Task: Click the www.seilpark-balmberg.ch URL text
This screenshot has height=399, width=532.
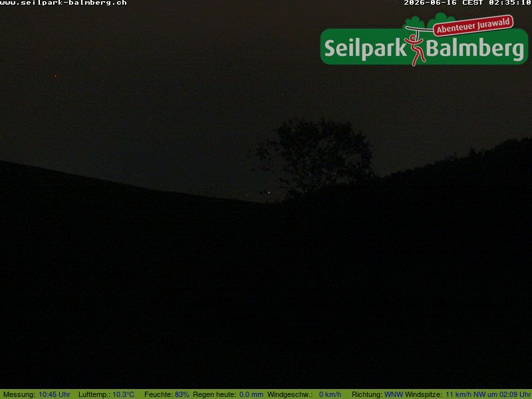Action: coord(63,3)
